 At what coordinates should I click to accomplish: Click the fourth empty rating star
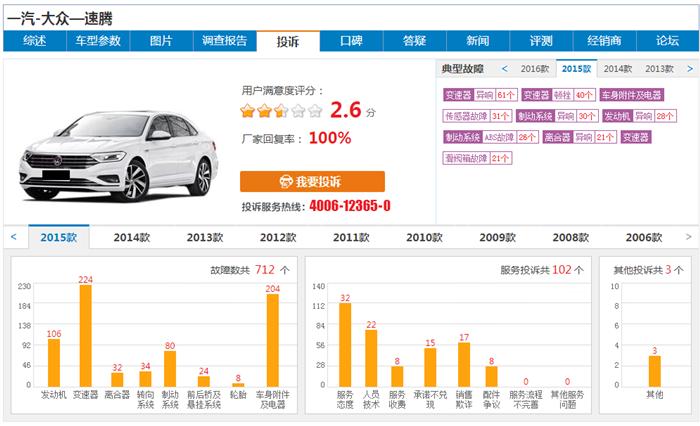click(298, 110)
